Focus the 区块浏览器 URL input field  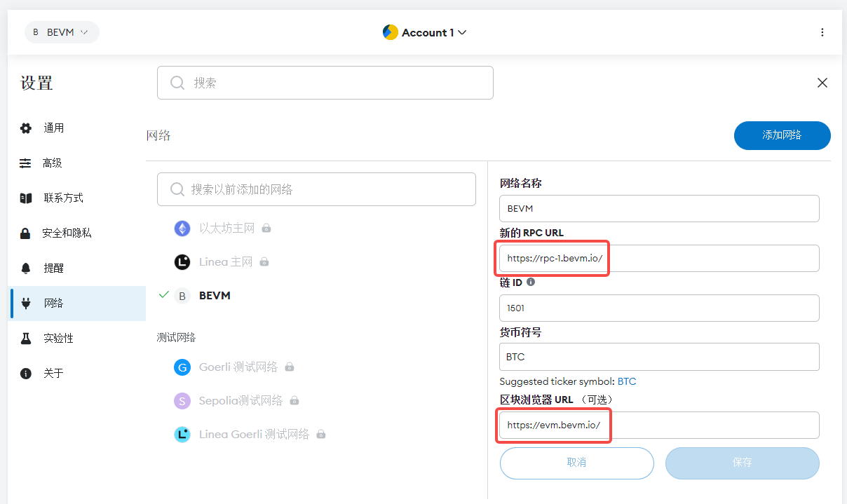[659, 425]
